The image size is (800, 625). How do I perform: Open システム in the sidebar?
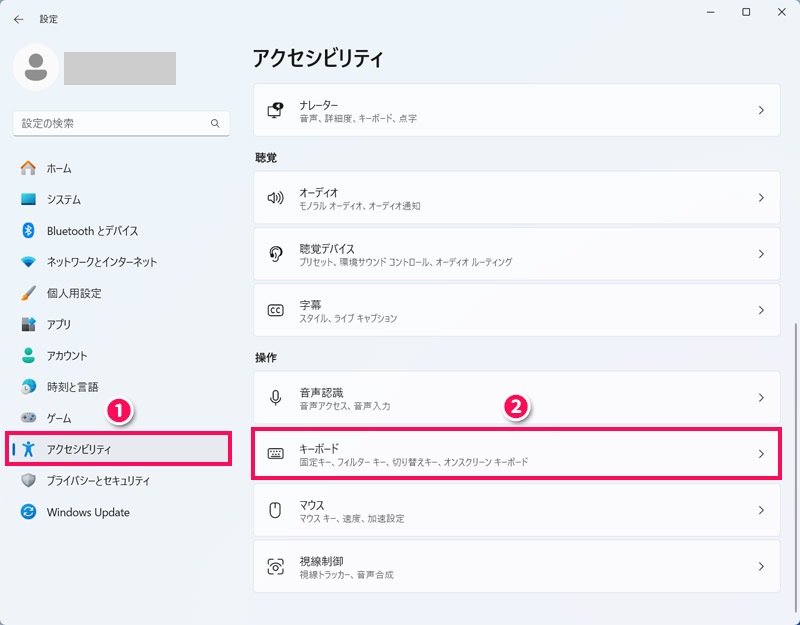(64, 199)
